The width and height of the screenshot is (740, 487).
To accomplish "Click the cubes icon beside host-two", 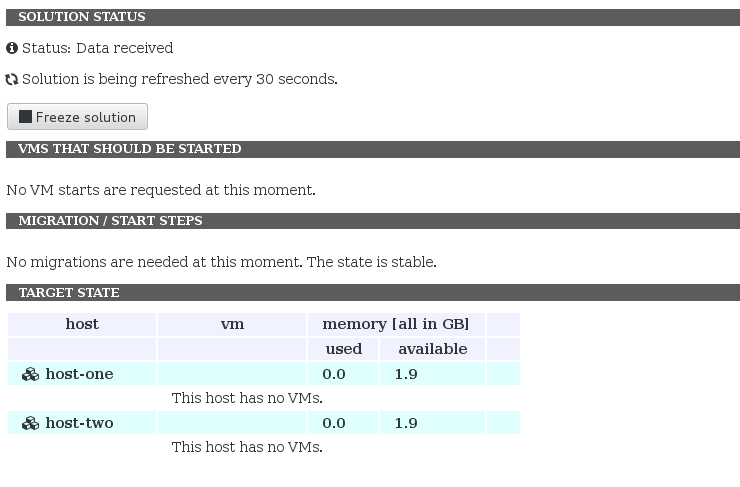I will (31, 423).
